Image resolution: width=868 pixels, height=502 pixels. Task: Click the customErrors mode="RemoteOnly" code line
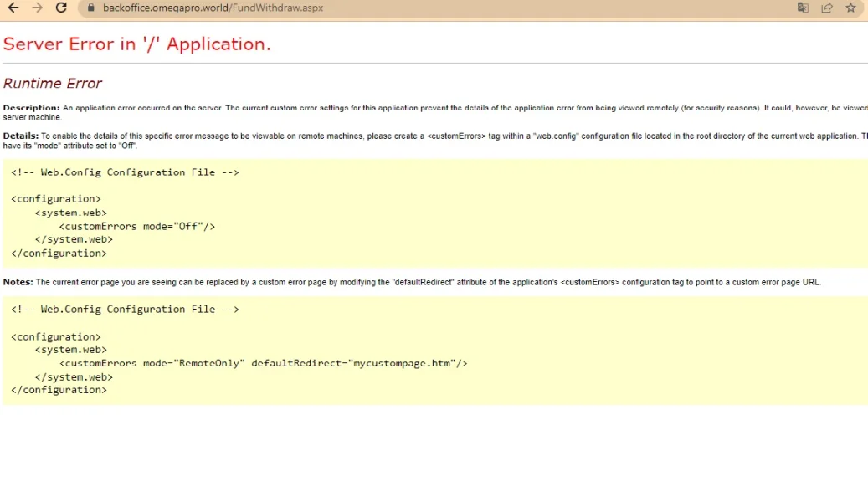263,363
